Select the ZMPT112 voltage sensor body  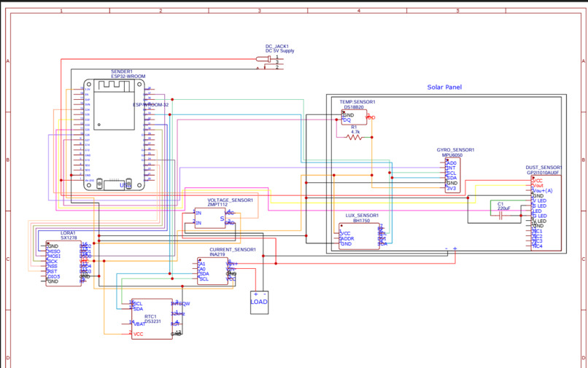coord(210,218)
